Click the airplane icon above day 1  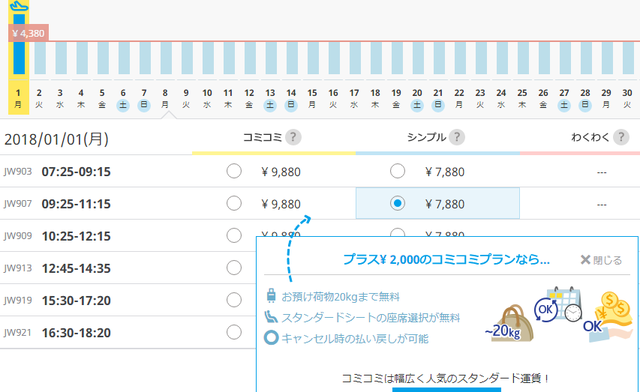coord(18,6)
